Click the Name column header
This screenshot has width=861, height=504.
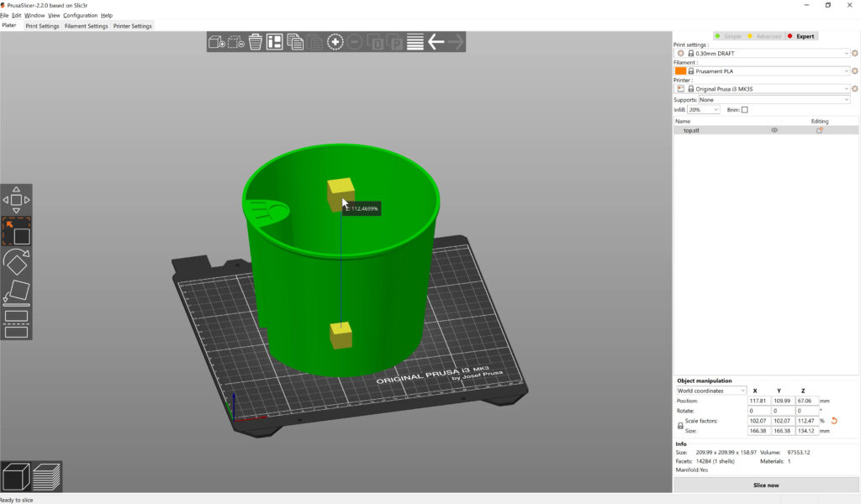point(683,121)
